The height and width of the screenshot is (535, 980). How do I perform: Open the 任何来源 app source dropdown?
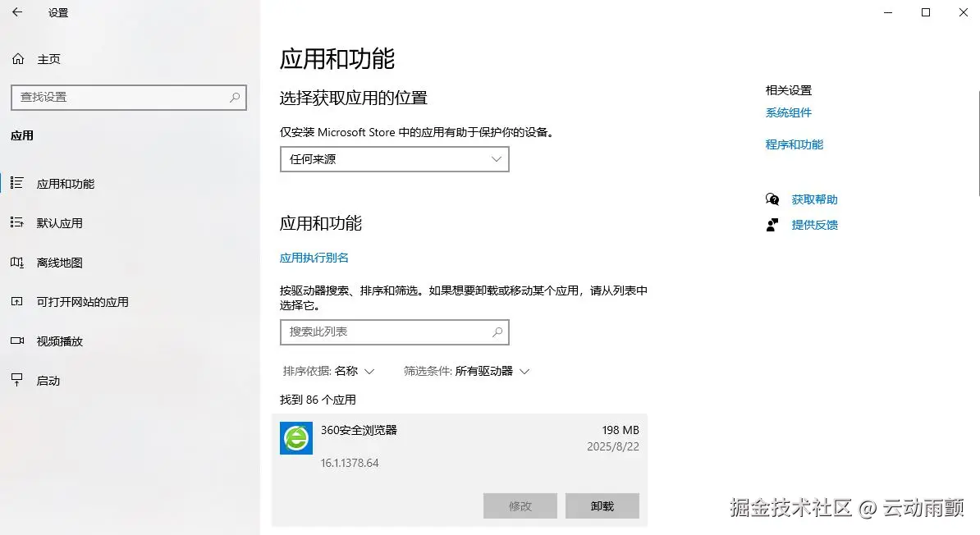(x=394, y=158)
